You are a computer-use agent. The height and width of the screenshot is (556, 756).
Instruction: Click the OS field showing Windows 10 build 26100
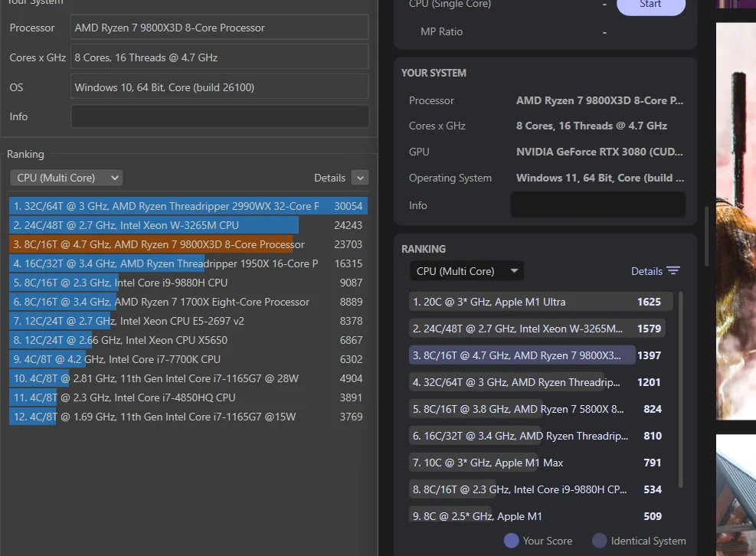click(220, 87)
